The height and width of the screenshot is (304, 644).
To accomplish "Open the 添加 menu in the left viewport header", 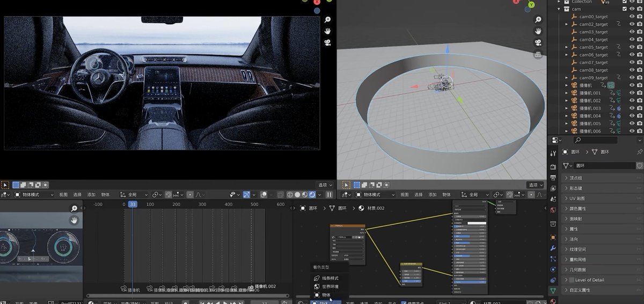I will coord(91,194).
